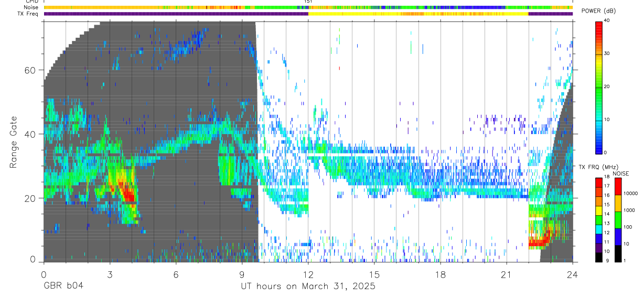This screenshot has width=644, height=297.
Task: Click the blue segment of the noise legend
Action: pos(618,236)
